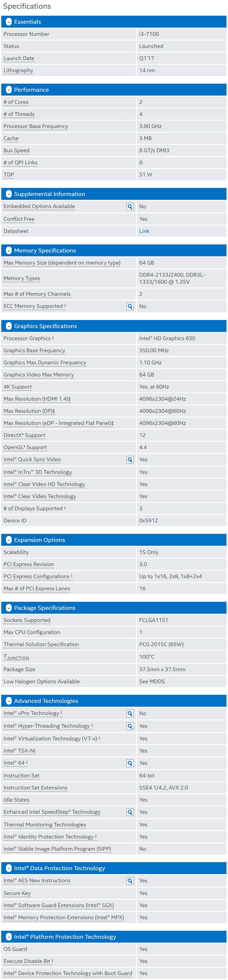
Task: Click the Lithography term label
Action: click(x=18, y=70)
